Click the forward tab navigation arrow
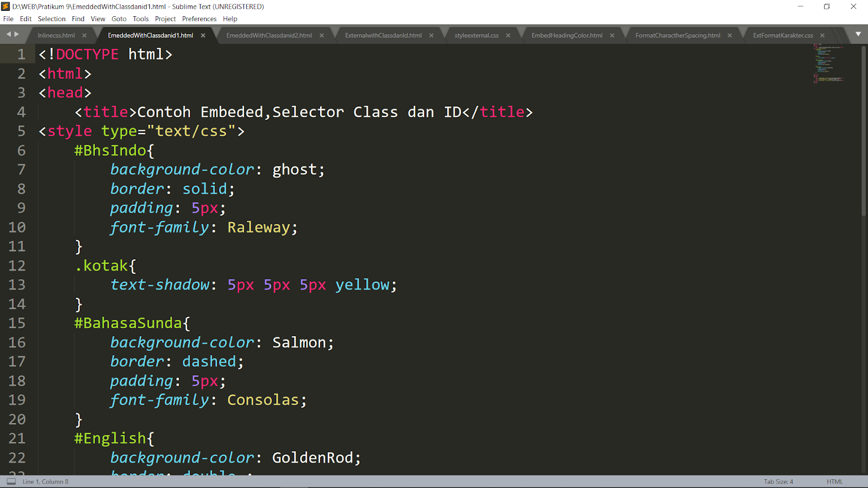 [17, 34]
